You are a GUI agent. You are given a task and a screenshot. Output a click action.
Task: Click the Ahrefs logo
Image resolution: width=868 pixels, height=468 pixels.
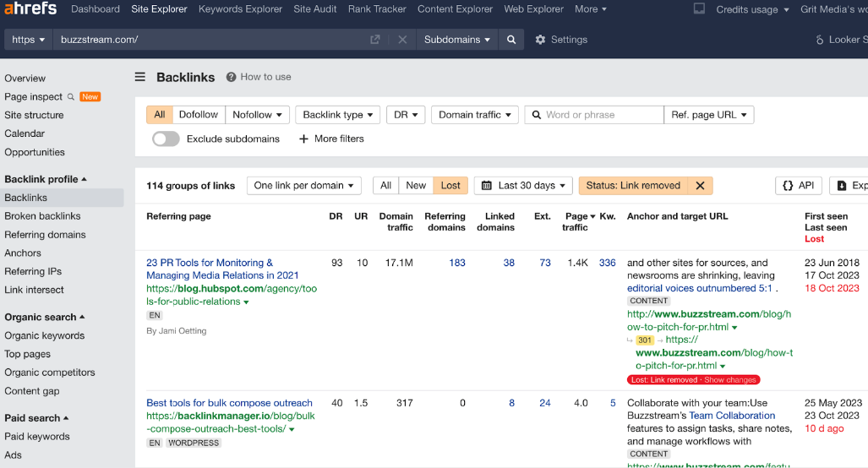(x=30, y=8)
